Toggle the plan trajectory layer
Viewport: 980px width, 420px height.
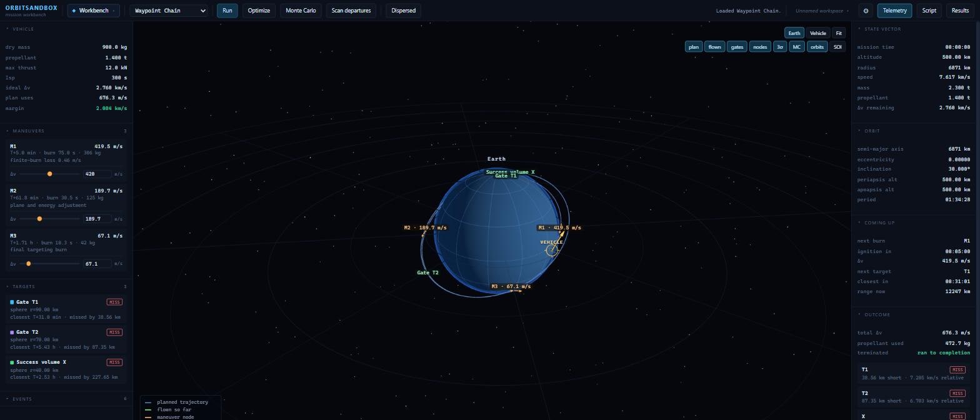click(x=694, y=47)
